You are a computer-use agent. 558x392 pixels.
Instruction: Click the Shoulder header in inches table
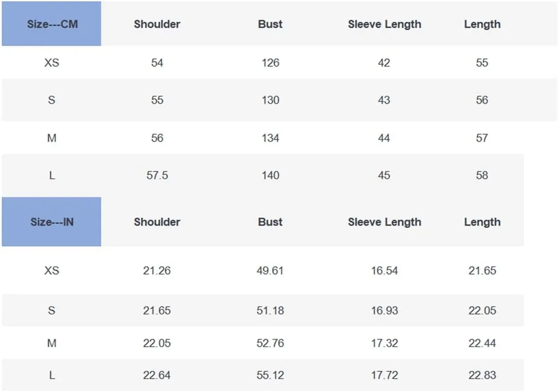point(157,222)
